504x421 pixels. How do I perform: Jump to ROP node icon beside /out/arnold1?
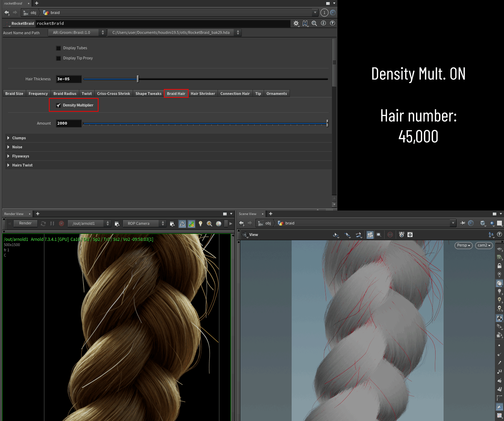click(x=117, y=224)
